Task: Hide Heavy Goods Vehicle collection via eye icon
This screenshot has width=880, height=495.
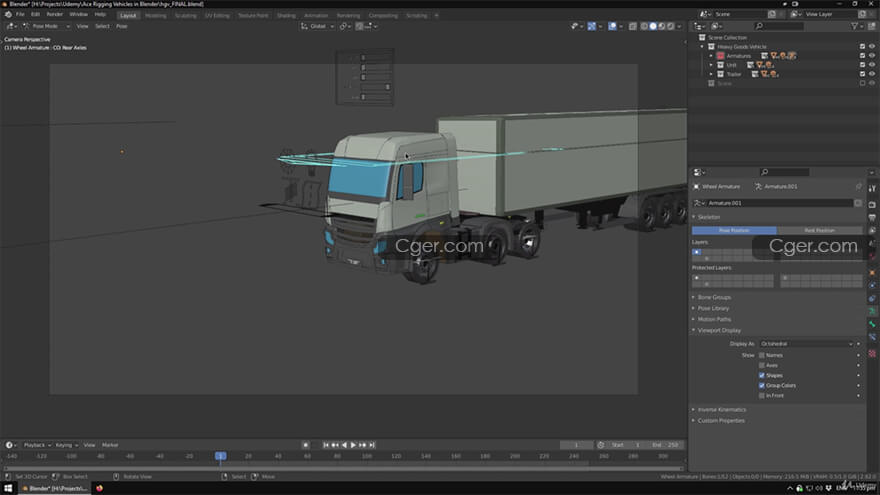Action: 872,47
